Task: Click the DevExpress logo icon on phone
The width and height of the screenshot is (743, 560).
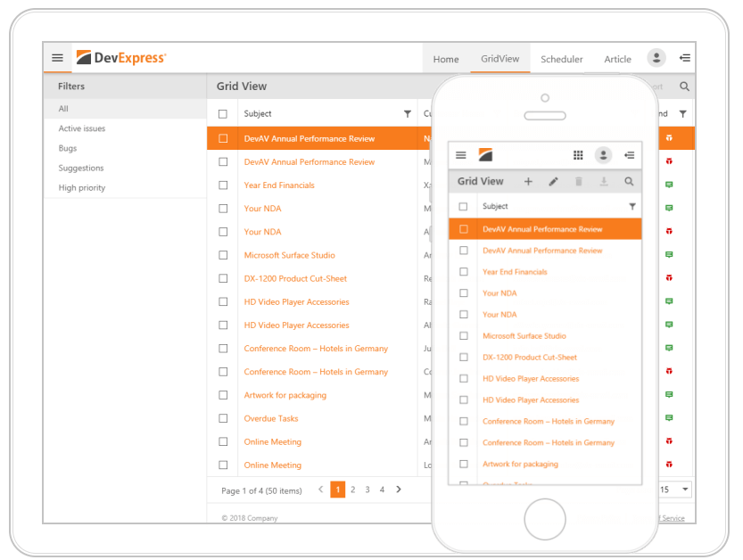Action: [485, 155]
